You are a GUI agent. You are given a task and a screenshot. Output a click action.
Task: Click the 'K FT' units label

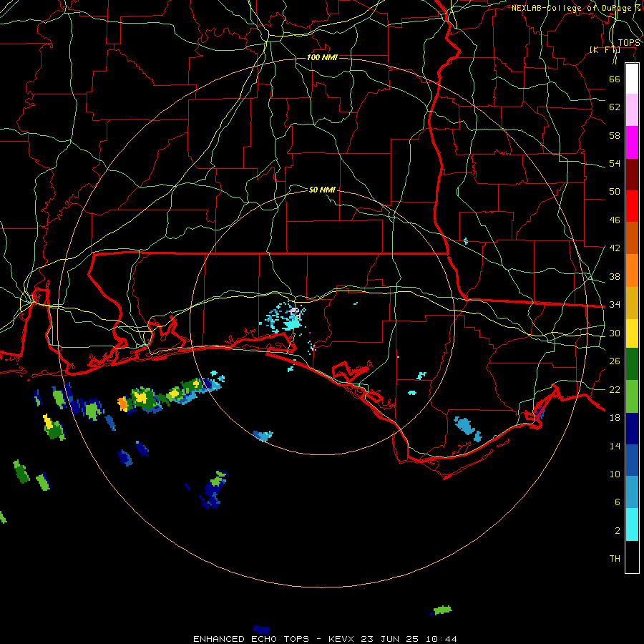pos(605,50)
